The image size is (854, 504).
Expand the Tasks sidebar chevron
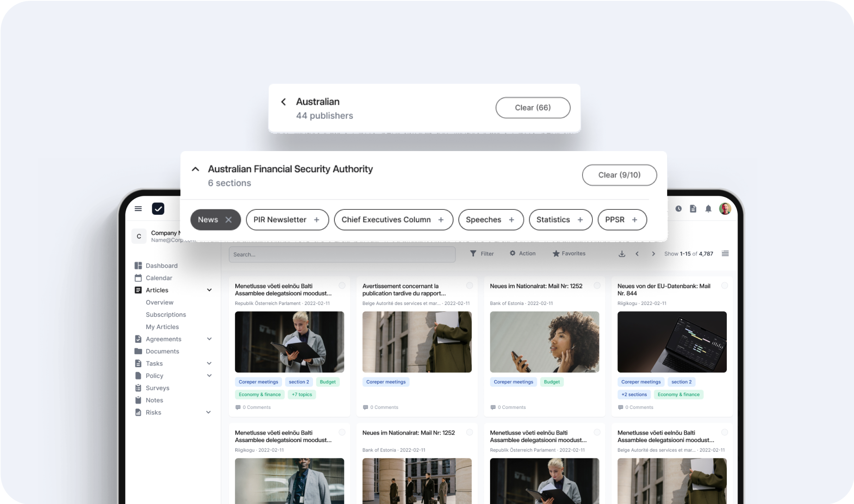[x=209, y=364]
